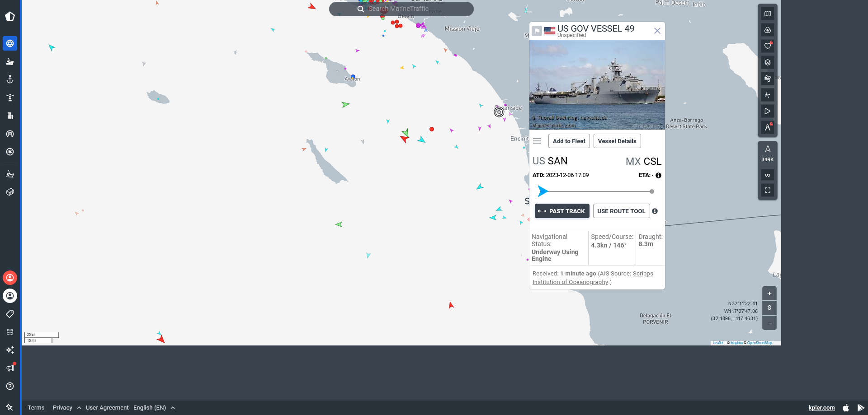This screenshot has height=415, width=868.
Task: Click ETA info icon
Action: (659, 175)
